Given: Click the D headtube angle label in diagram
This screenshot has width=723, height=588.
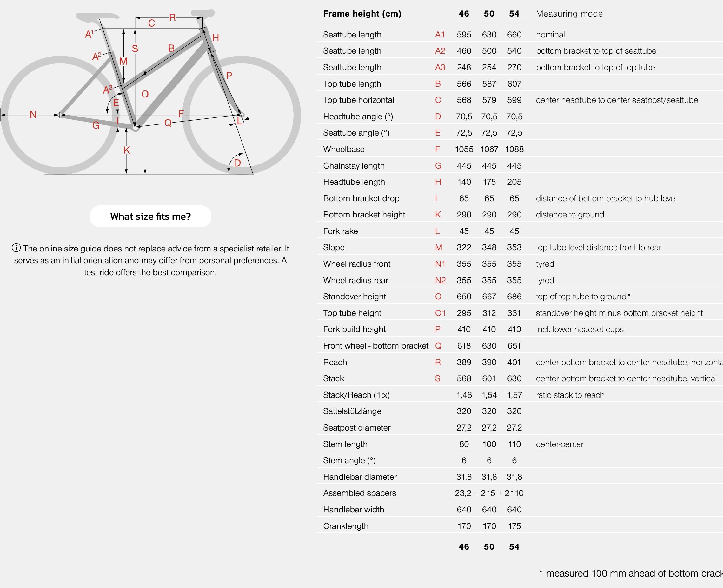Looking at the screenshot, I should pos(237,163).
